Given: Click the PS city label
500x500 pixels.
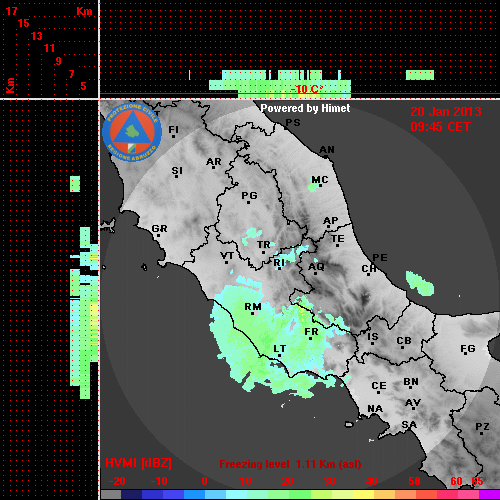Looking at the screenshot, I should point(293,123).
